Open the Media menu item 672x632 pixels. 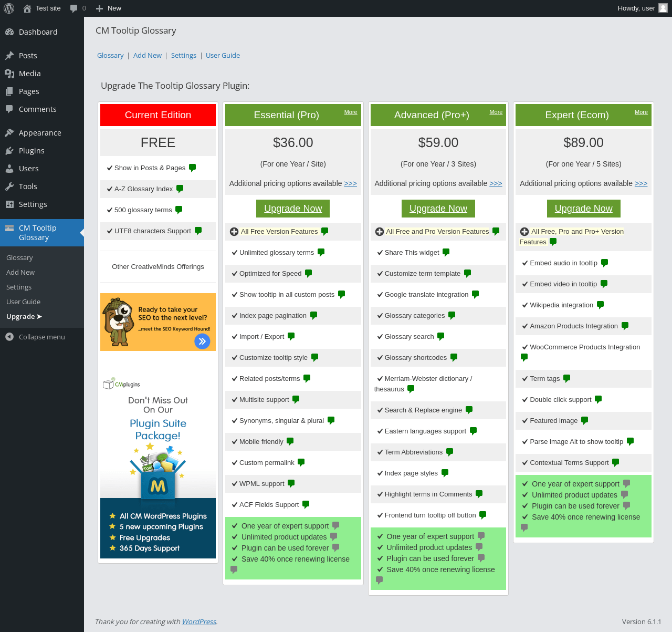42,74
